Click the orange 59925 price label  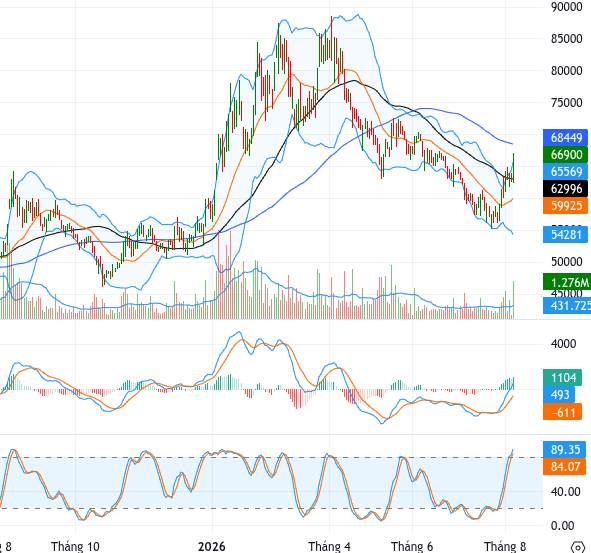pos(565,205)
